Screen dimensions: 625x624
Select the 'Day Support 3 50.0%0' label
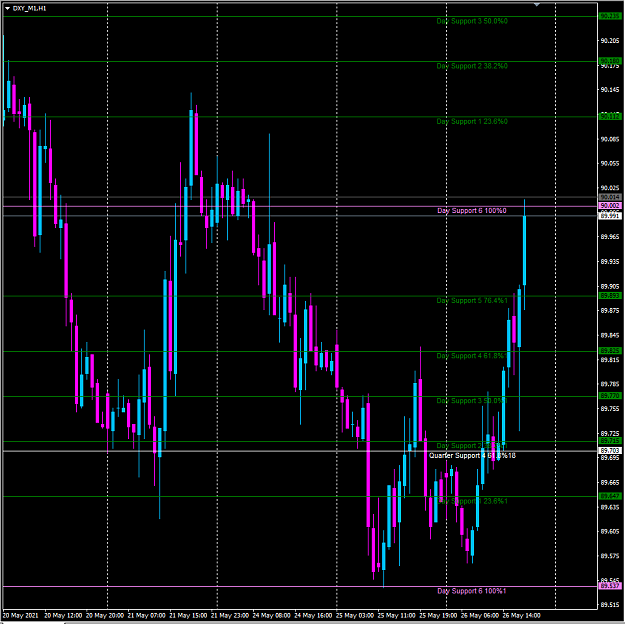pos(472,21)
